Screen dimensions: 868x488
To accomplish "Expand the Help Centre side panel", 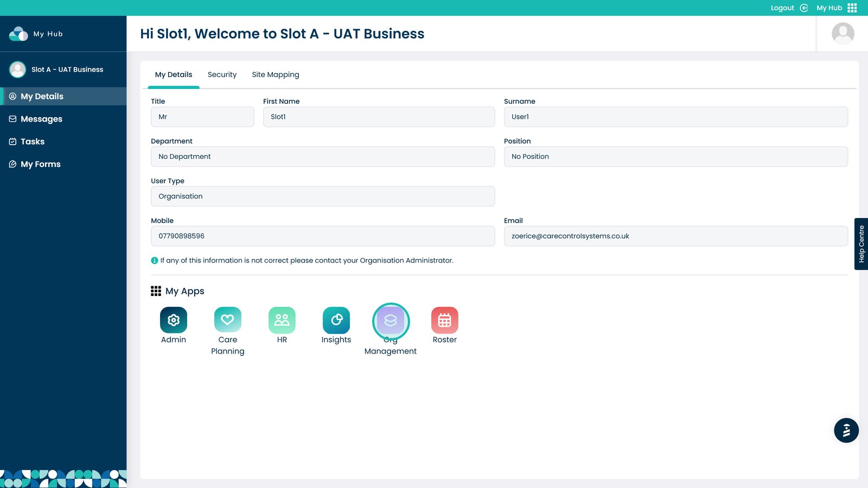I will (861, 244).
